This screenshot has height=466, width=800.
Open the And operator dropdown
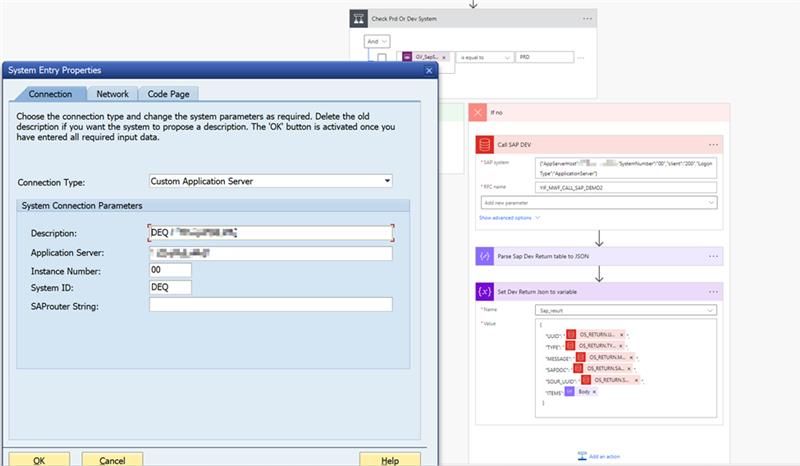(x=377, y=41)
